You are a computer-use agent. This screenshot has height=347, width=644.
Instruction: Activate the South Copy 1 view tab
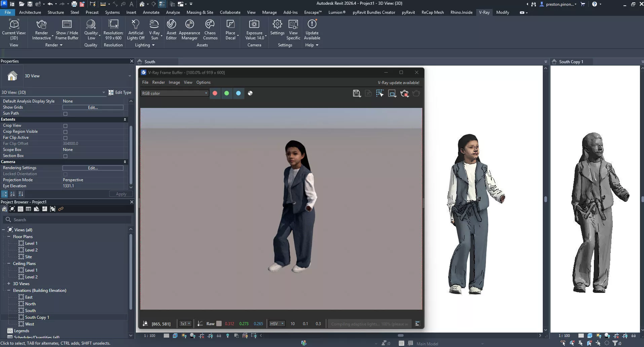tap(571, 62)
